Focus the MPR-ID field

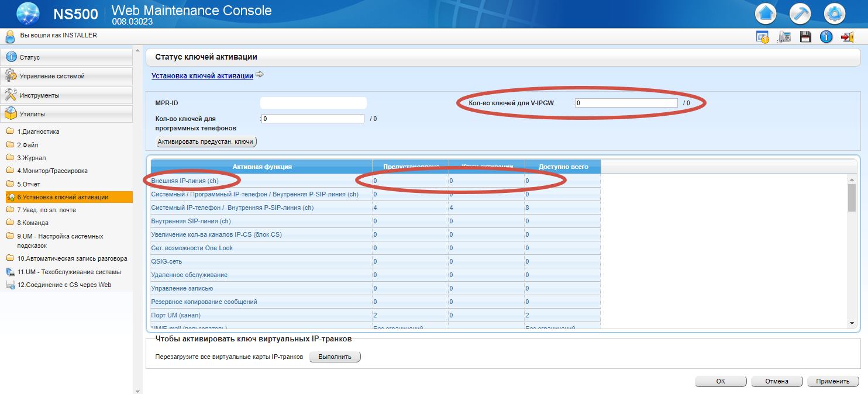coord(313,103)
